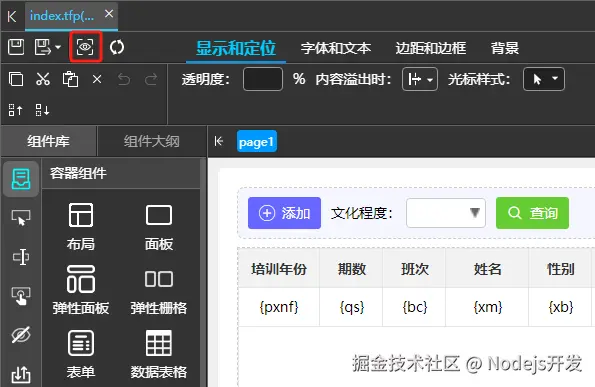Click the 添加 button
The image size is (595, 387).
click(x=284, y=213)
